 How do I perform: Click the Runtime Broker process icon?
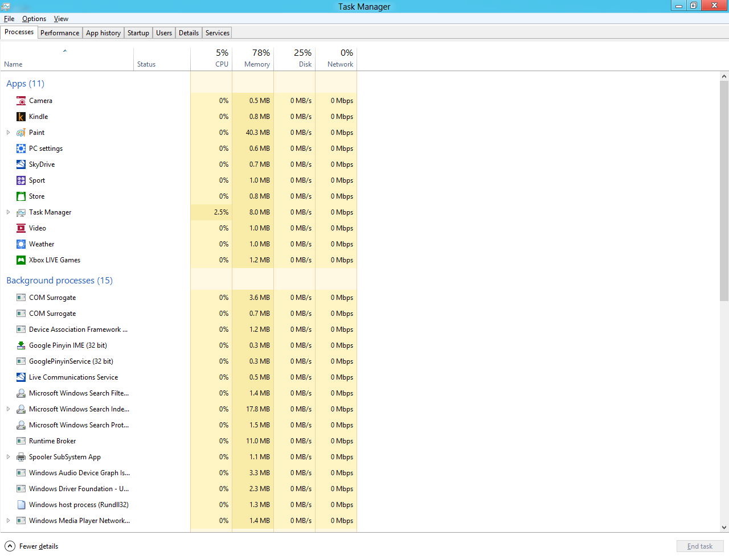click(x=21, y=441)
